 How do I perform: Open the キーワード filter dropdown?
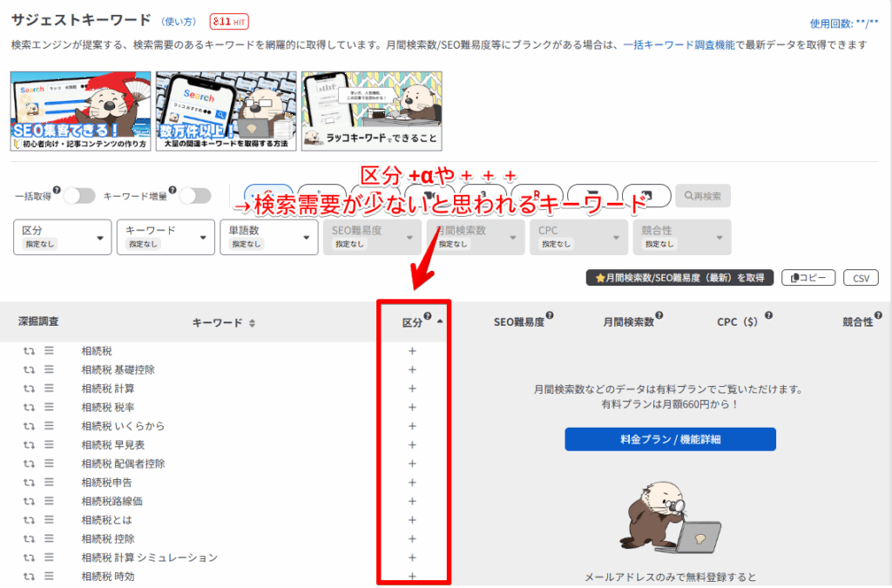point(166,237)
